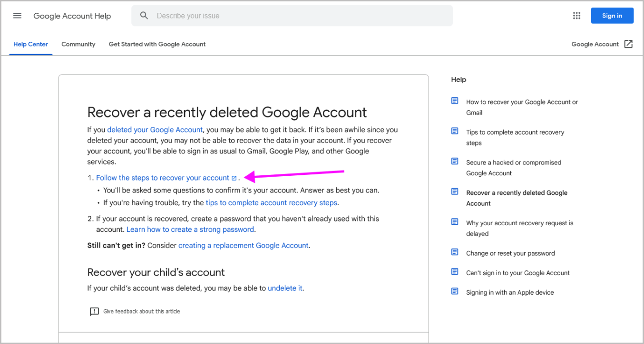
Task: Click the Recover a recently deleted Google Account heading
Action: [227, 113]
